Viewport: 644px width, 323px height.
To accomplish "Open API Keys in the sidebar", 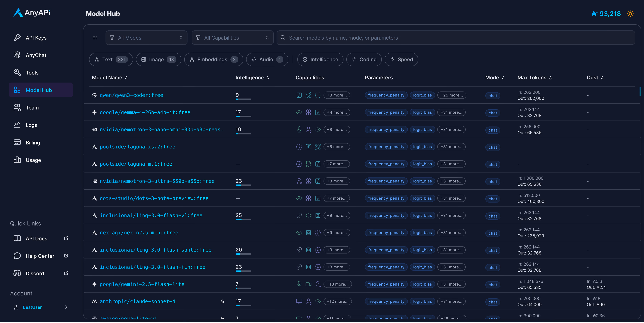I will pyautogui.click(x=41, y=38).
